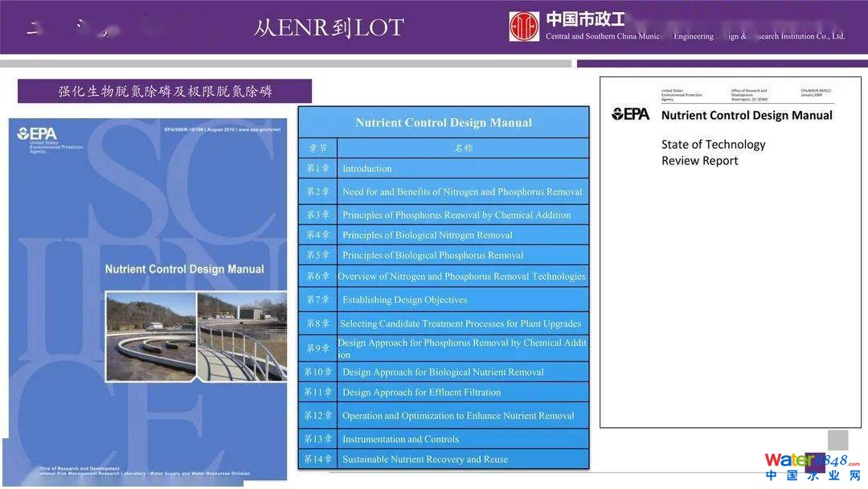Select the blue Nutrient Control Design Manual cover
This screenshot has width=868, height=489.
[148, 299]
